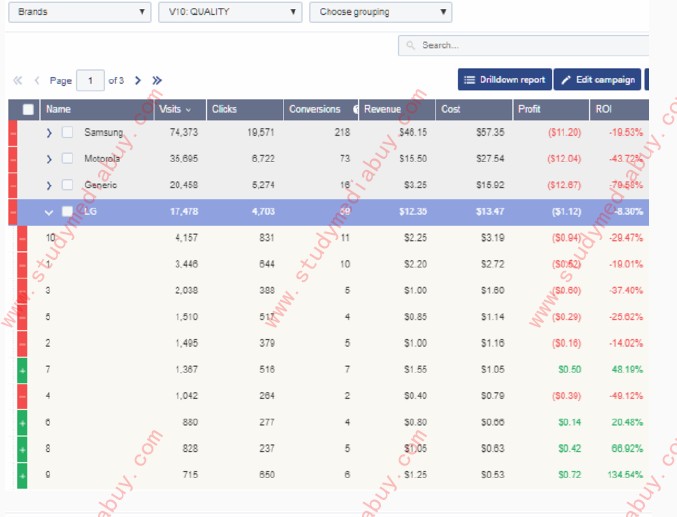
Task: Click Motorola ROI -43.72%
Action: point(626,159)
